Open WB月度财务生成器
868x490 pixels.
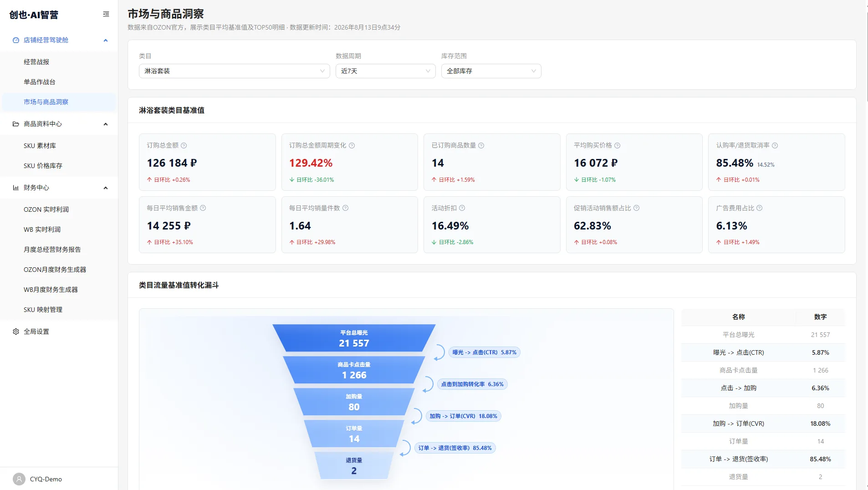click(x=59, y=290)
